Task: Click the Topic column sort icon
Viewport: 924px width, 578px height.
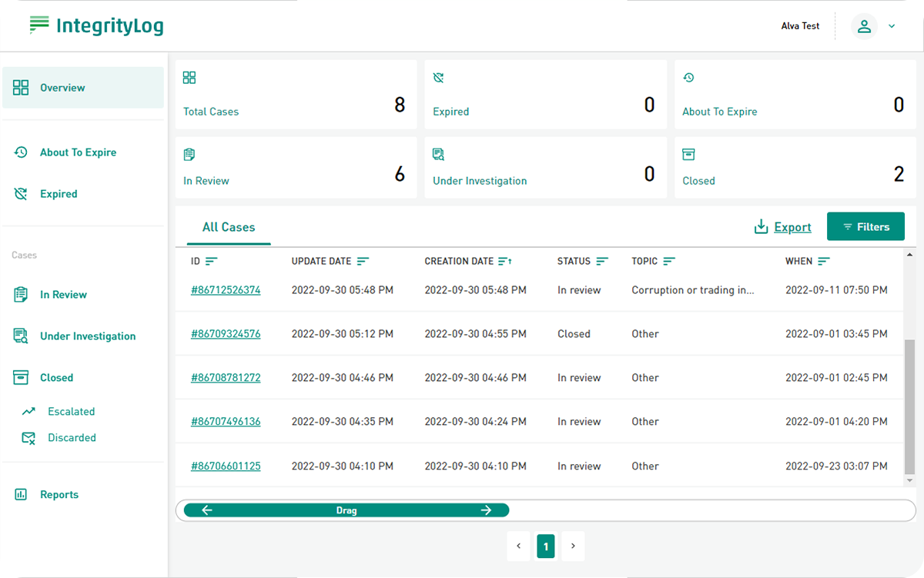Action: click(669, 262)
